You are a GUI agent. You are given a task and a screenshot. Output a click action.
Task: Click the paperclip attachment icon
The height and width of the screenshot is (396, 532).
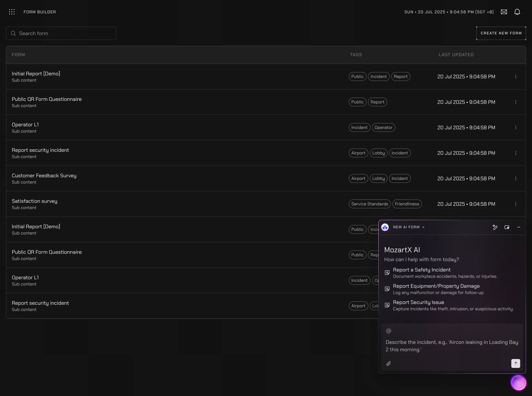click(x=389, y=363)
